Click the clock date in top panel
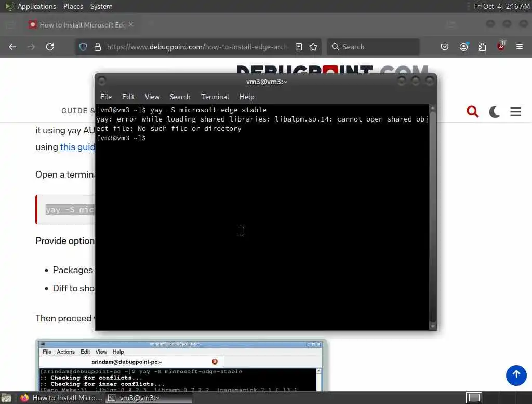 [501, 6]
